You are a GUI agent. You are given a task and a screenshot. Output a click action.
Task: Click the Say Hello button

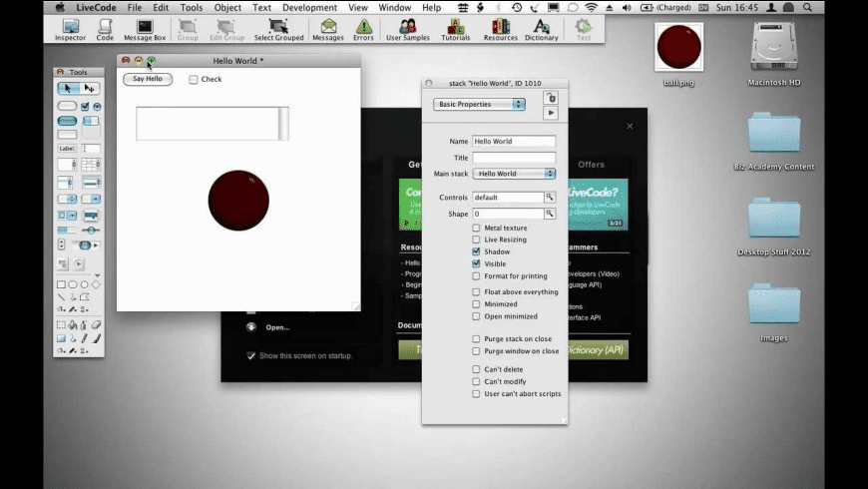click(148, 79)
